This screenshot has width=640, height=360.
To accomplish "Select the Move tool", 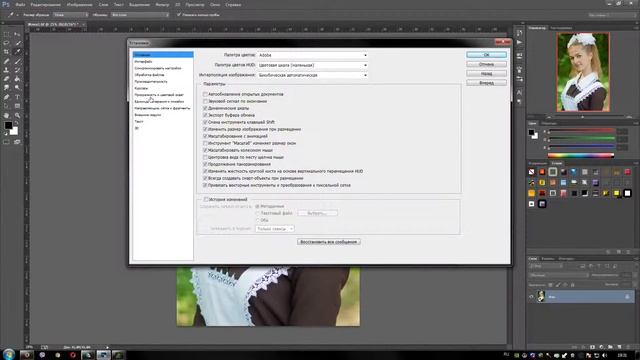I will point(17,34).
